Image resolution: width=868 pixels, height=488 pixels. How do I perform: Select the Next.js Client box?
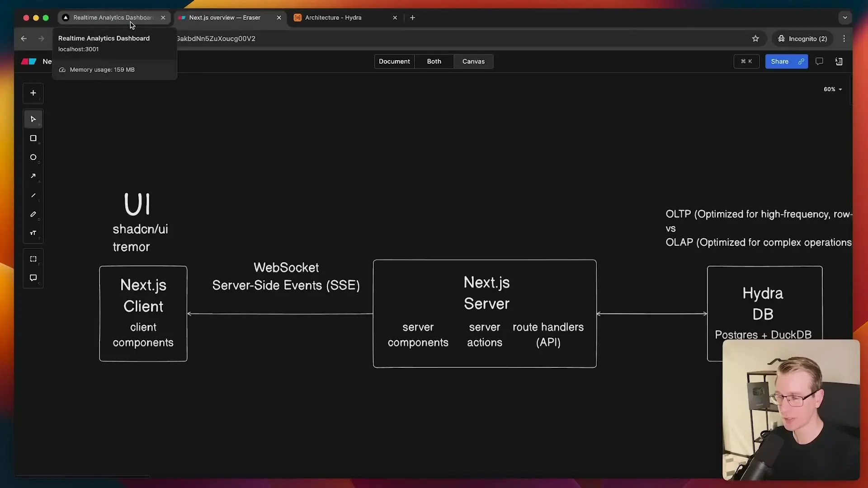coord(143,314)
